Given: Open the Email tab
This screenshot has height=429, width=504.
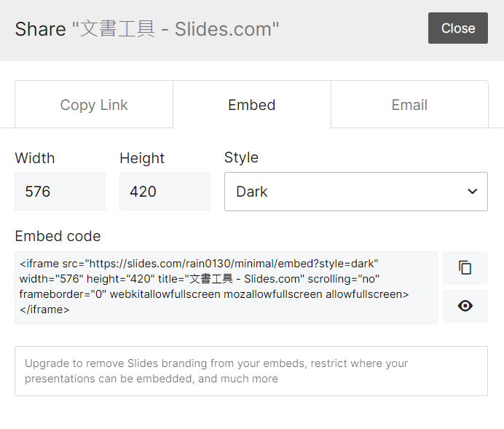Looking at the screenshot, I should tap(409, 105).
